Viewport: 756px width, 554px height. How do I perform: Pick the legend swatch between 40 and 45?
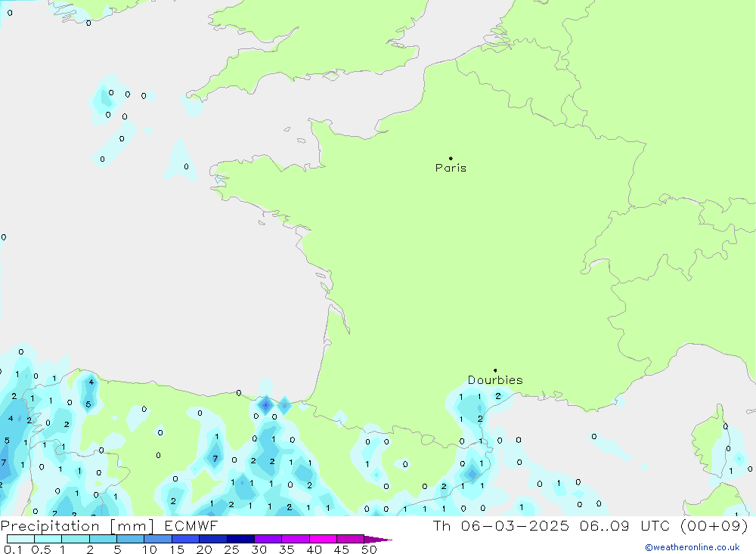[323, 539]
